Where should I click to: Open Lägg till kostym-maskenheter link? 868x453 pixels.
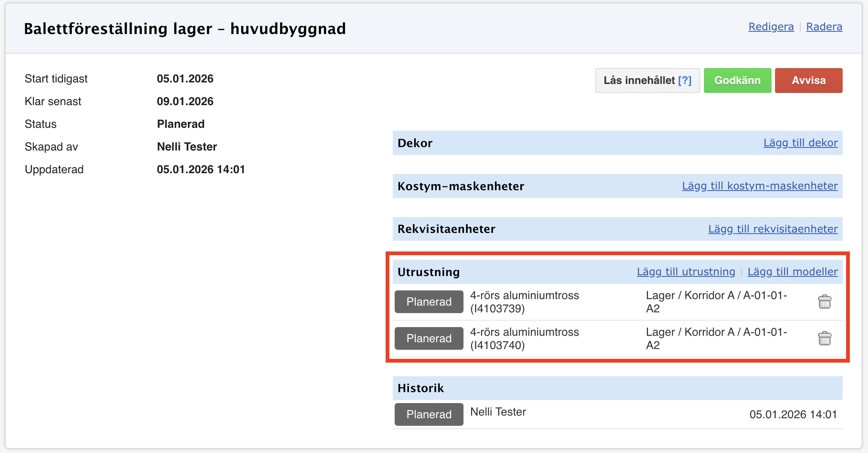click(x=759, y=186)
